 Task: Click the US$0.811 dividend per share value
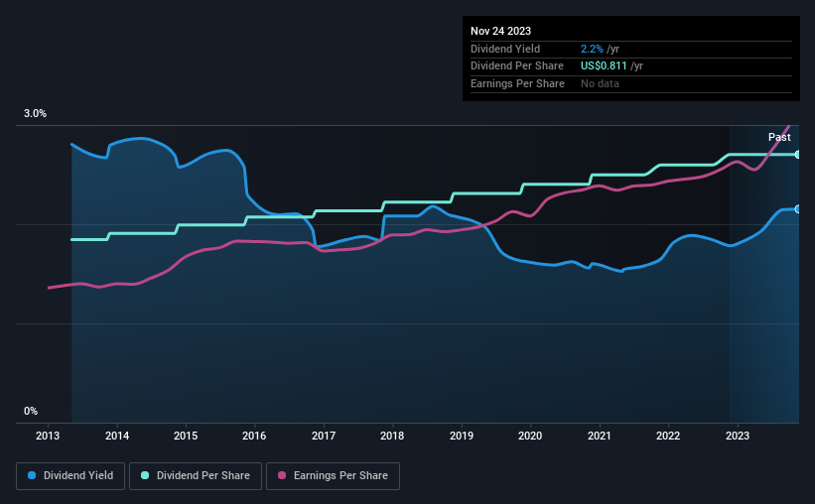point(604,66)
